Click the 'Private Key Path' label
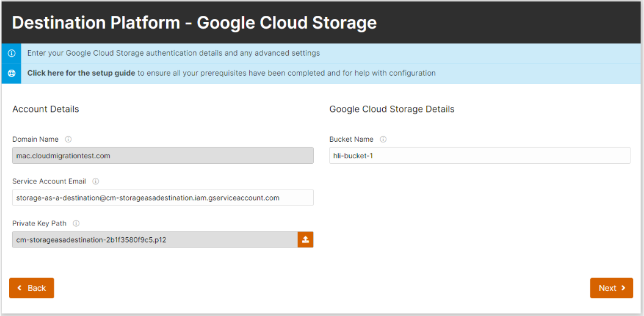 pyautogui.click(x=40, y=224)
